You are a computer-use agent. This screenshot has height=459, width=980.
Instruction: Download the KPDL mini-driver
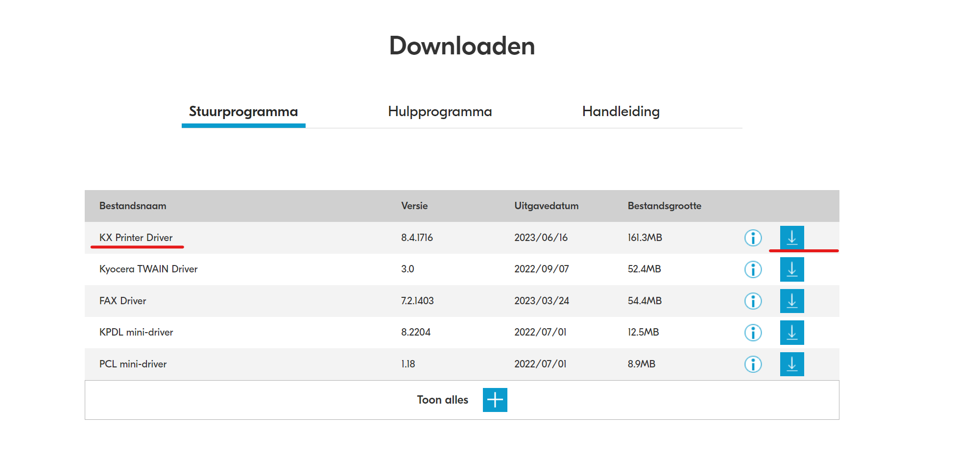[792, 333]
